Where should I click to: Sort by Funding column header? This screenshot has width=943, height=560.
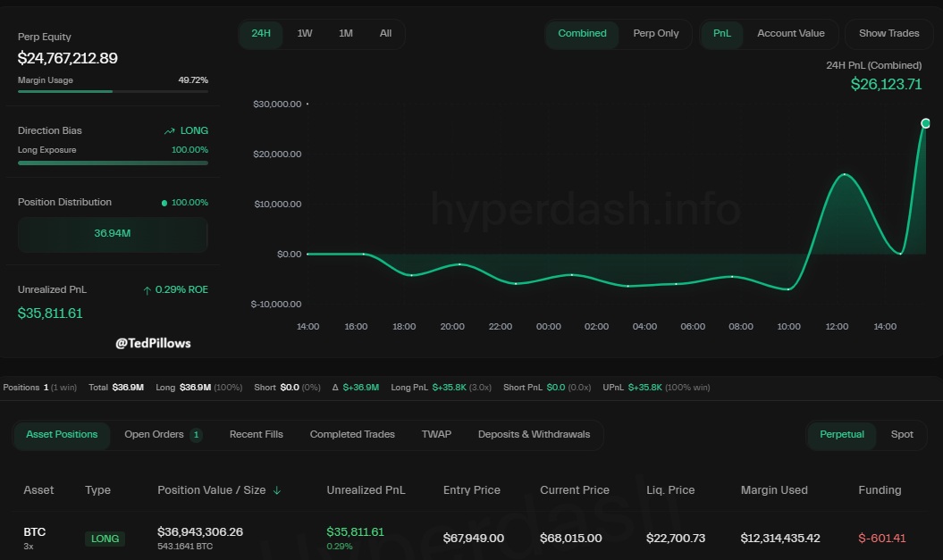880,490
